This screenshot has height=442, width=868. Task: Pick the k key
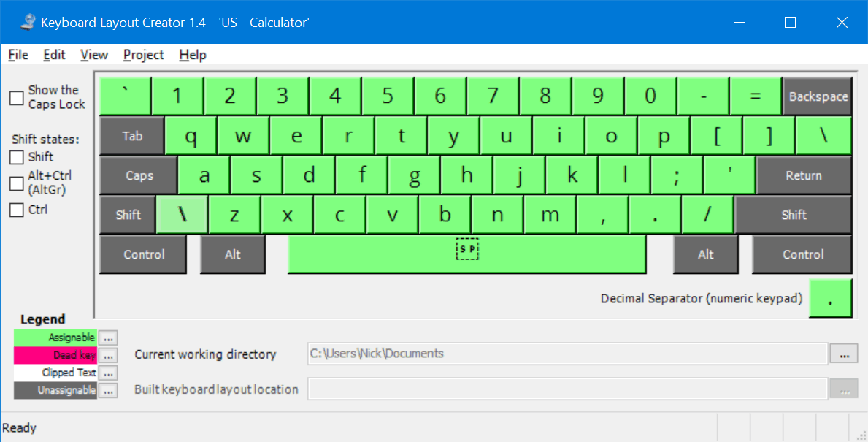click(572, 175)
